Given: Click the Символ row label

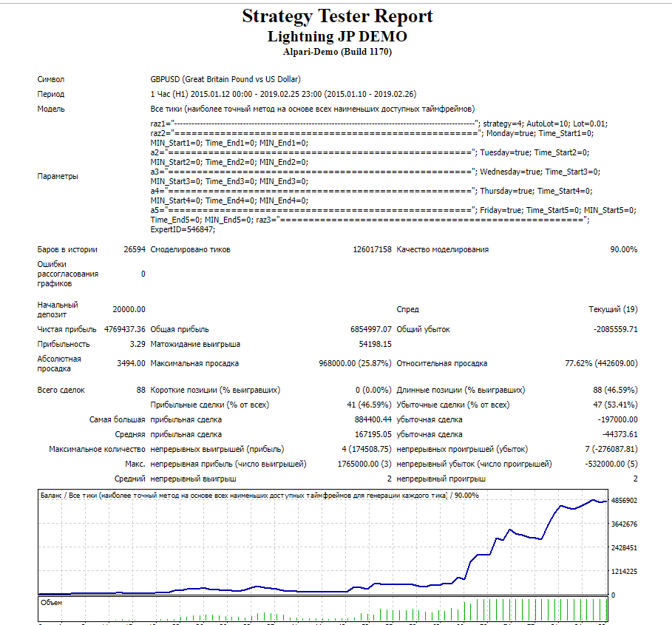Looking at the screenshot, I should (x=51, y=79).
